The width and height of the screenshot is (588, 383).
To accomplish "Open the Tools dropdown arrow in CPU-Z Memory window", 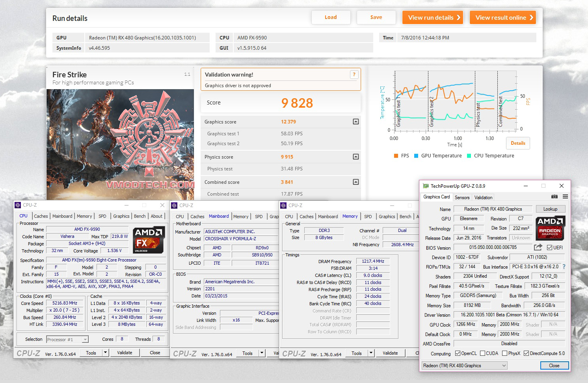I will pyautogui.click(x=371, y=353).
